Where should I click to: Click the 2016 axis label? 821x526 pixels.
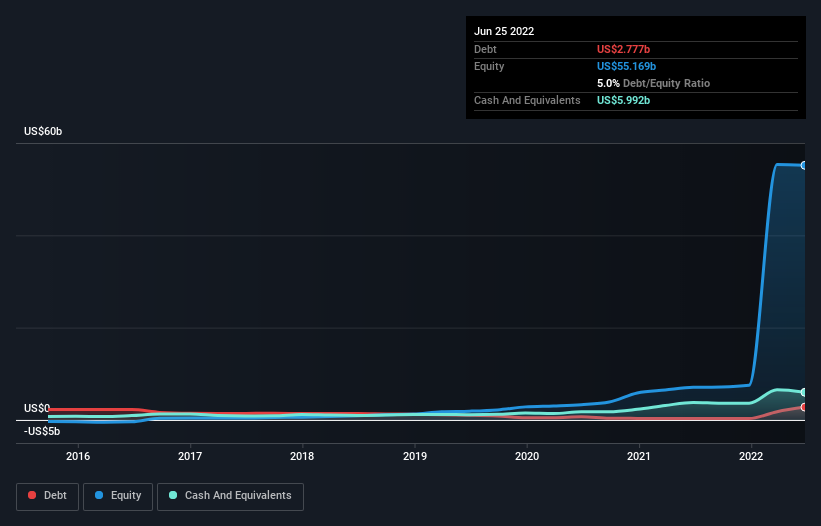(77, 456)
